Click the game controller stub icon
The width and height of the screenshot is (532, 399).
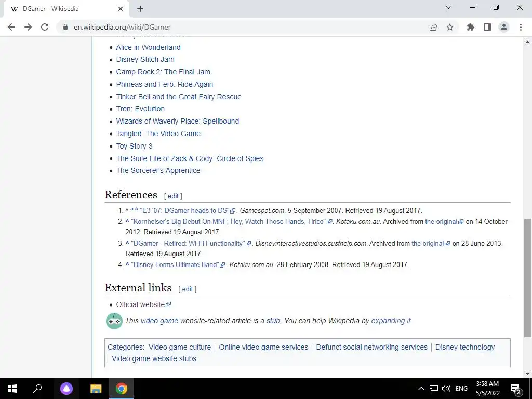point(114,321)
